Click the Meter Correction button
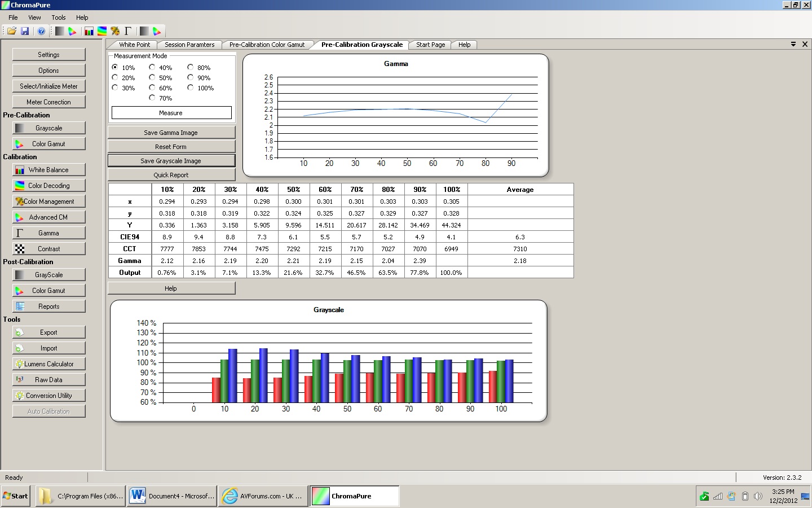Image resolution: width=812 pixels, height=508 pixels. [49, 102]
